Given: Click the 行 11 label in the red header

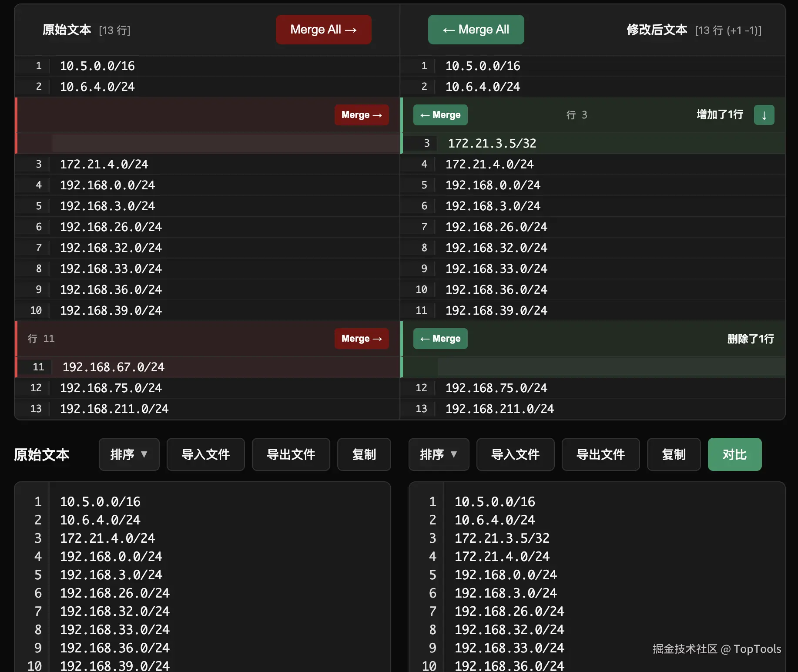Looking at the screenshot, I should [x=41, y=339].
